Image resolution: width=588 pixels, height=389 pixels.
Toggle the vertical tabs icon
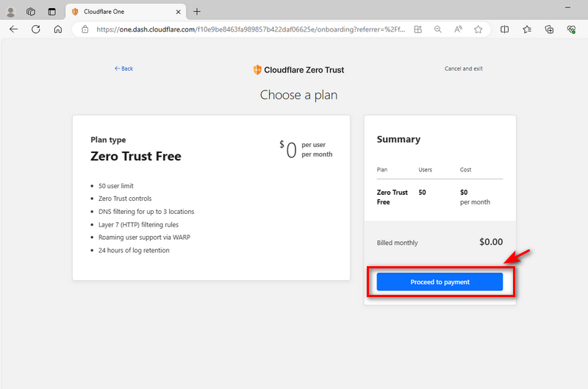coord(51,12)
